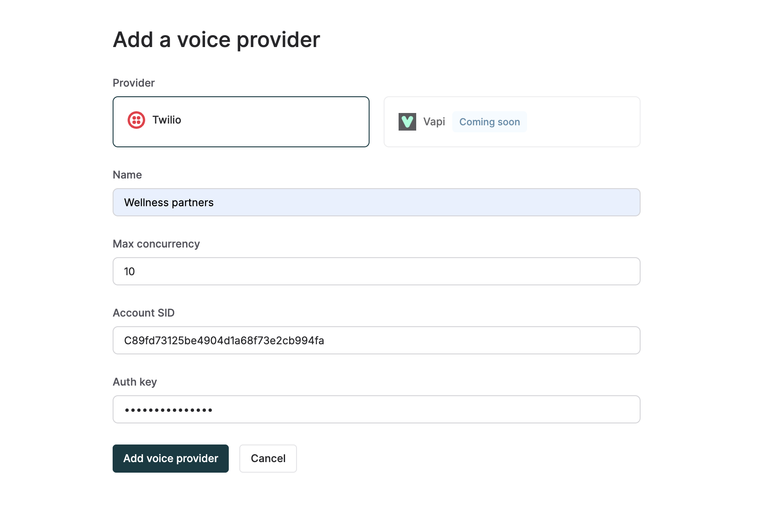762x532 pixels.
Task: Select the Twilio provider card
Action: [241, 121]
